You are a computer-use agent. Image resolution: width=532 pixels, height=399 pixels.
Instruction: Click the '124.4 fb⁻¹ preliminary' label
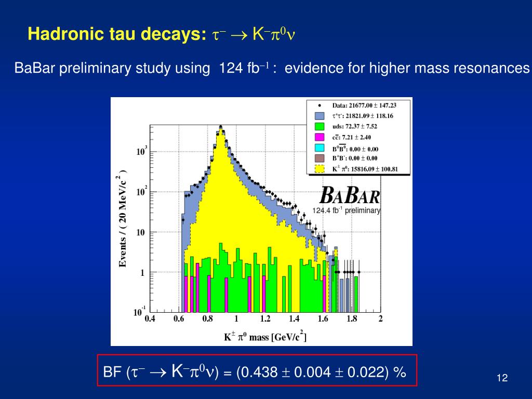pyautogui.click(x=347, y=210)
